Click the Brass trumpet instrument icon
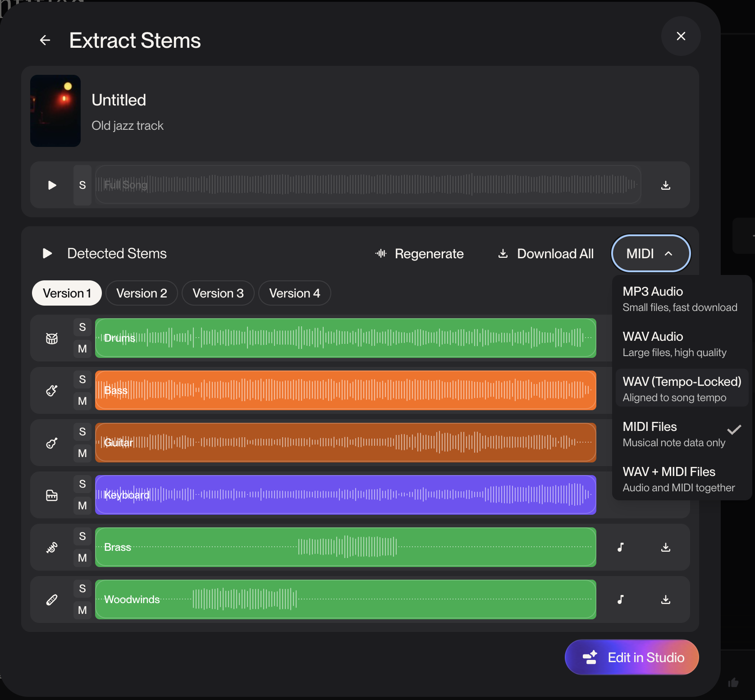Viewport: 755px width, 700px height. tap(52, 547)
